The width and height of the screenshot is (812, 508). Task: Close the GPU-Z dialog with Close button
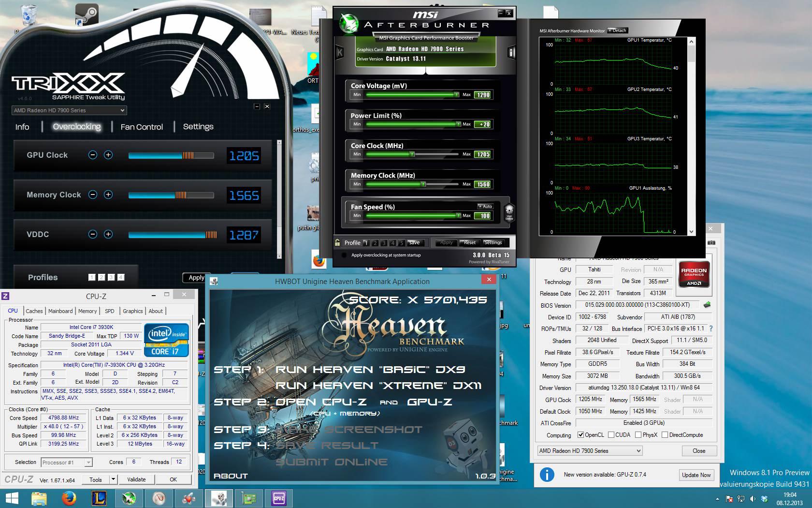pyautogui.click(x=698, y=450)
